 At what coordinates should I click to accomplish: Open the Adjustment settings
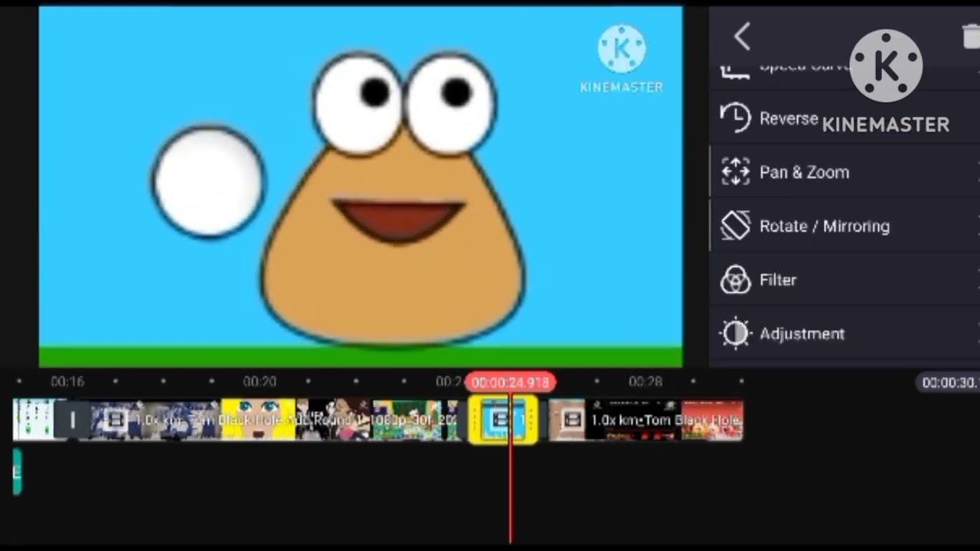[844, 334]
